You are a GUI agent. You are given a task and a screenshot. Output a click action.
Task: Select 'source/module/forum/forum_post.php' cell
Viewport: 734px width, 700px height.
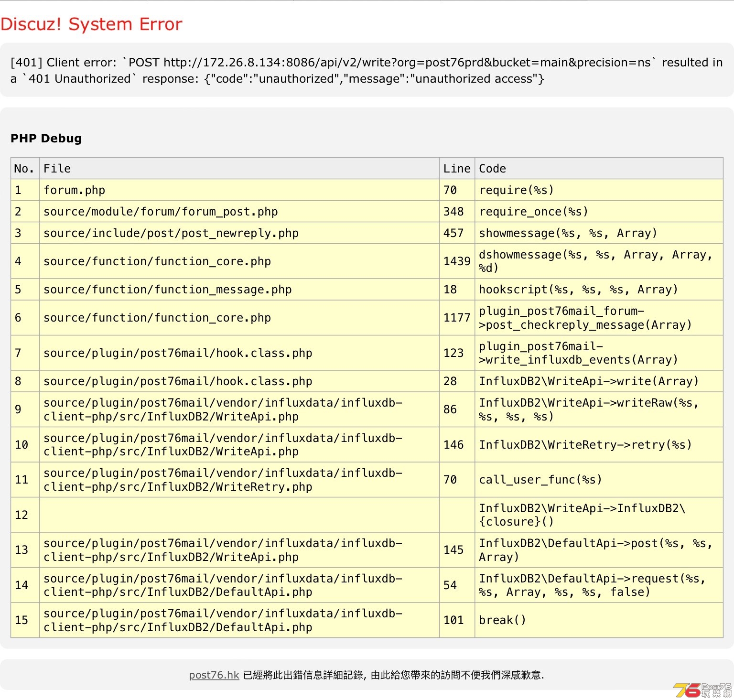(239, 211)
